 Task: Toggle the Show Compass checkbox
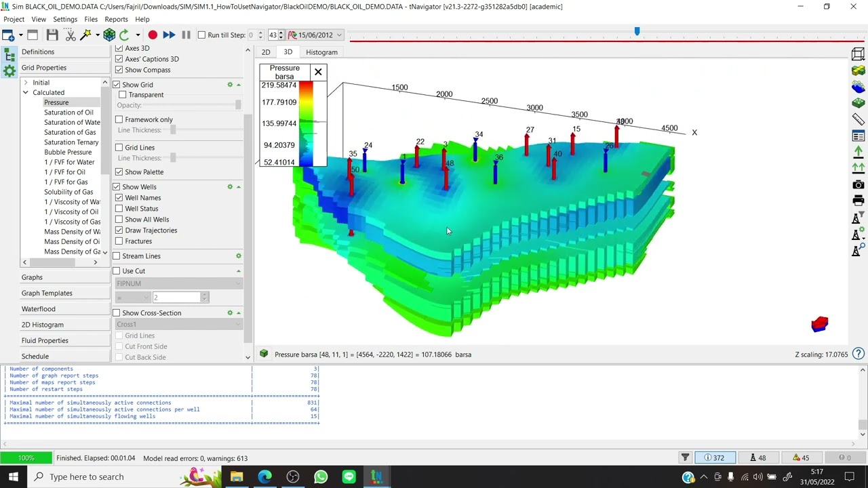pyautogui.click(x=119, y=70)
